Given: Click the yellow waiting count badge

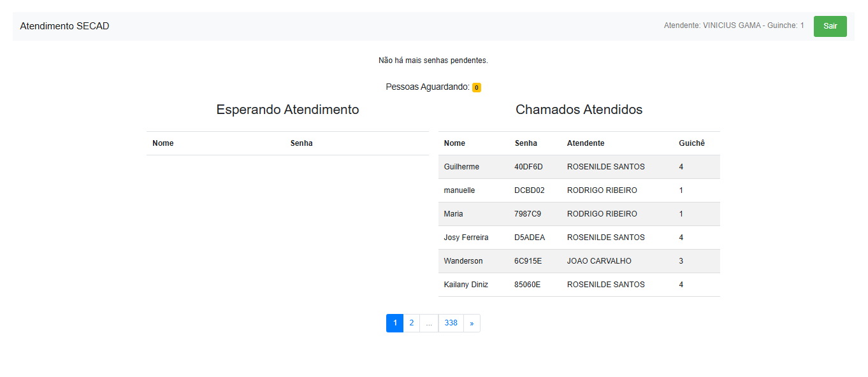Looking at the screenshot, I should point(476,87).
